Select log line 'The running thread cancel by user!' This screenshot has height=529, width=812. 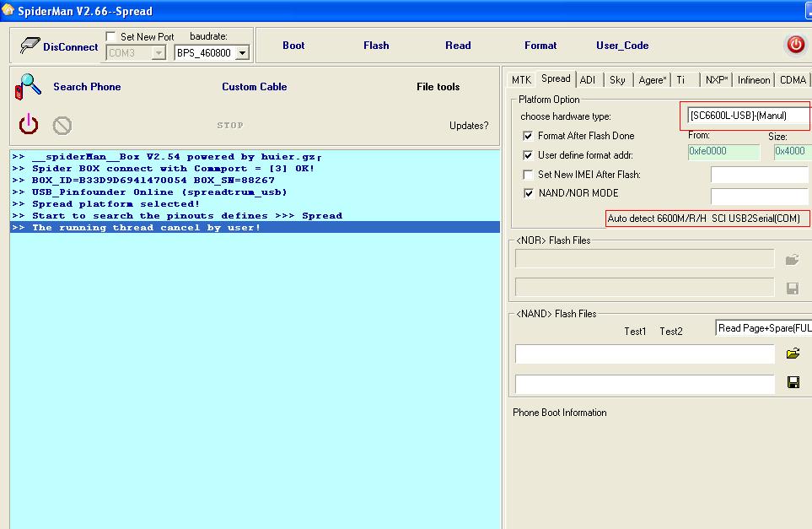pos(255,228)
